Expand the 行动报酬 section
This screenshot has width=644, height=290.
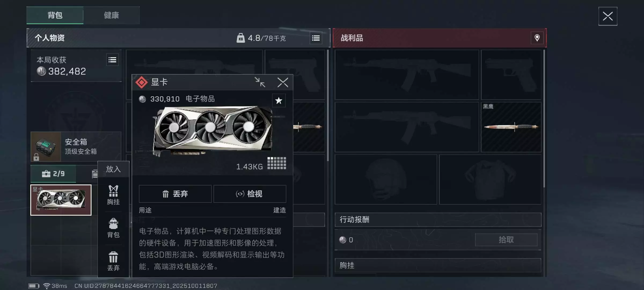tap(438, 220)
